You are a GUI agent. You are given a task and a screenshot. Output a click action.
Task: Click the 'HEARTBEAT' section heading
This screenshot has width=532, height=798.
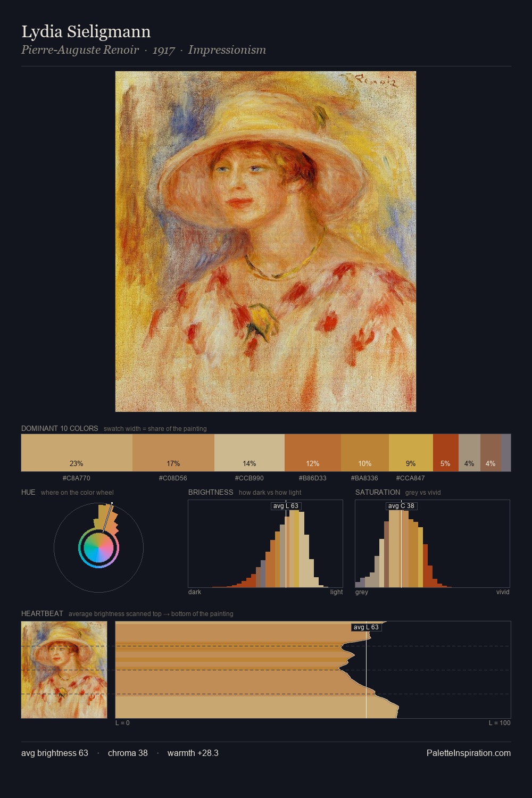click(42, 613)
